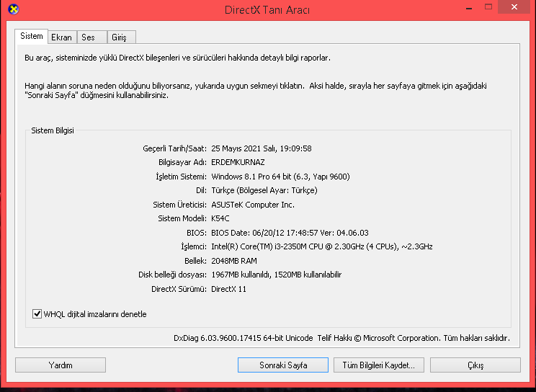This screenshot has height=392, width=536.
Task: Select Türkçe (Bölgesel Ayar: Türkçe) value
Action: click(x=264, y=190)
